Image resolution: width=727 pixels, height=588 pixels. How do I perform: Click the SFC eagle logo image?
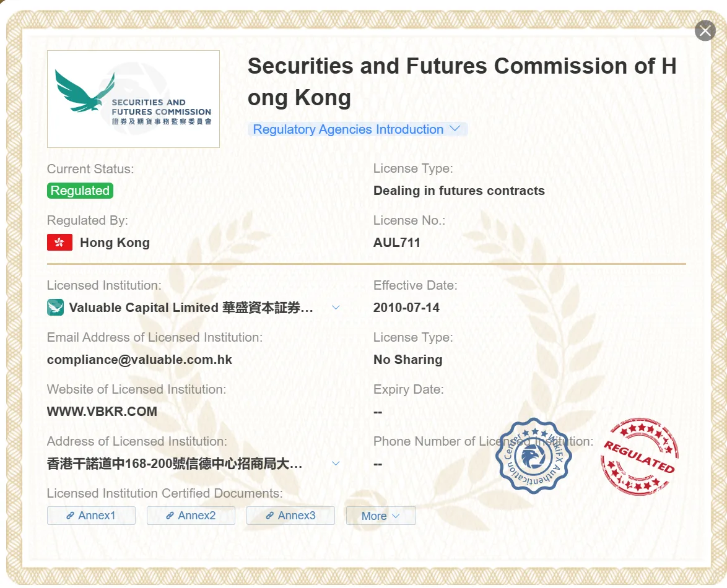click(133, 98)
